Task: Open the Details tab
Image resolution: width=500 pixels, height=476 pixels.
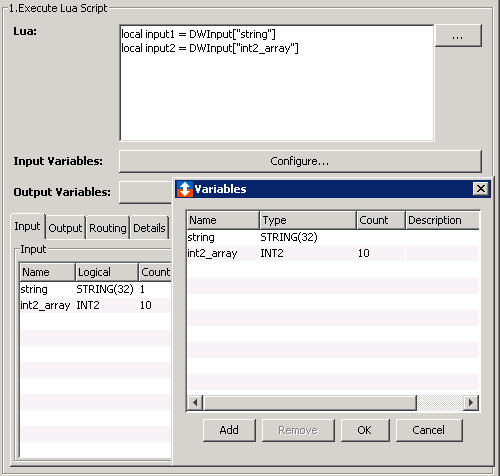Action: coord(149,228)
